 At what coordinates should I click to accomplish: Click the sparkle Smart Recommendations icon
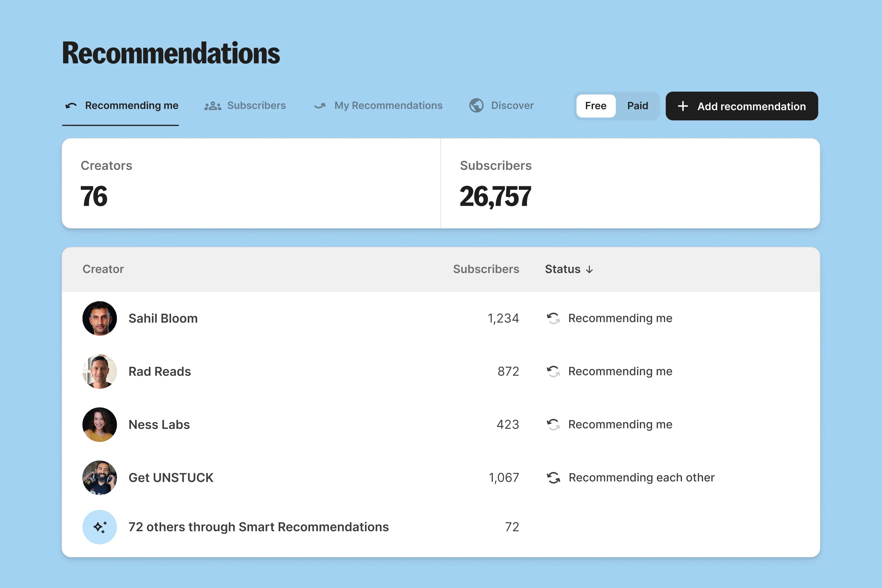99,527
